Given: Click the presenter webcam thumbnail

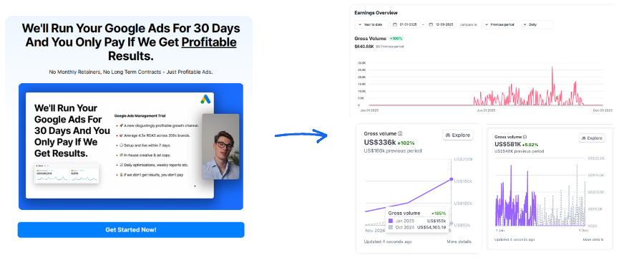Looking at the screenshot, I should click(x=220, y=146).
